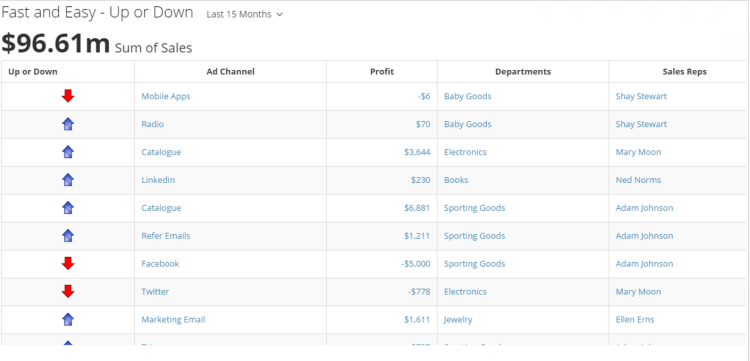The width and height of the screenshot is (750, 361).
Task: Open Adam Johnson in the Refer Emails row
Action: [x=644, y=236]
